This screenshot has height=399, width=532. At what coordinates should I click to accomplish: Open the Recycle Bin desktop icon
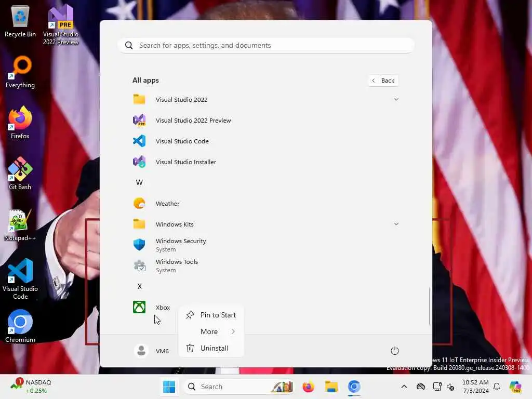(x=20, y=21)
